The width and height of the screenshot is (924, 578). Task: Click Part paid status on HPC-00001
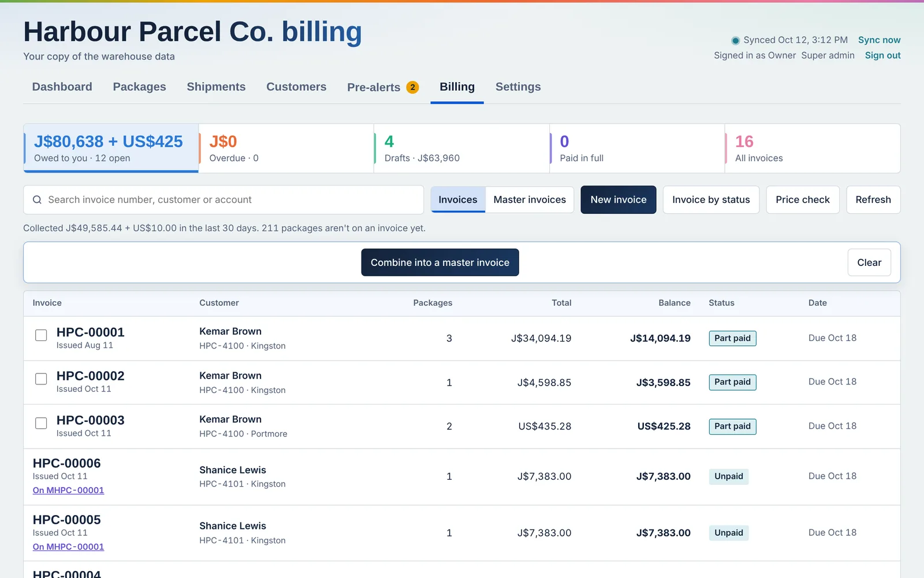[x=732, y=338]
